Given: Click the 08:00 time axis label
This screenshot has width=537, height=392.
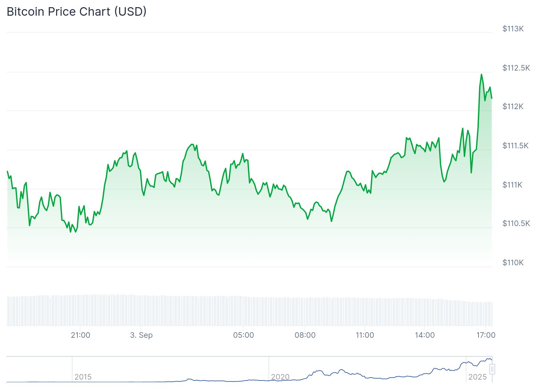Looking at the screenshot, I should pyautogui.click(x=305, y=335).
